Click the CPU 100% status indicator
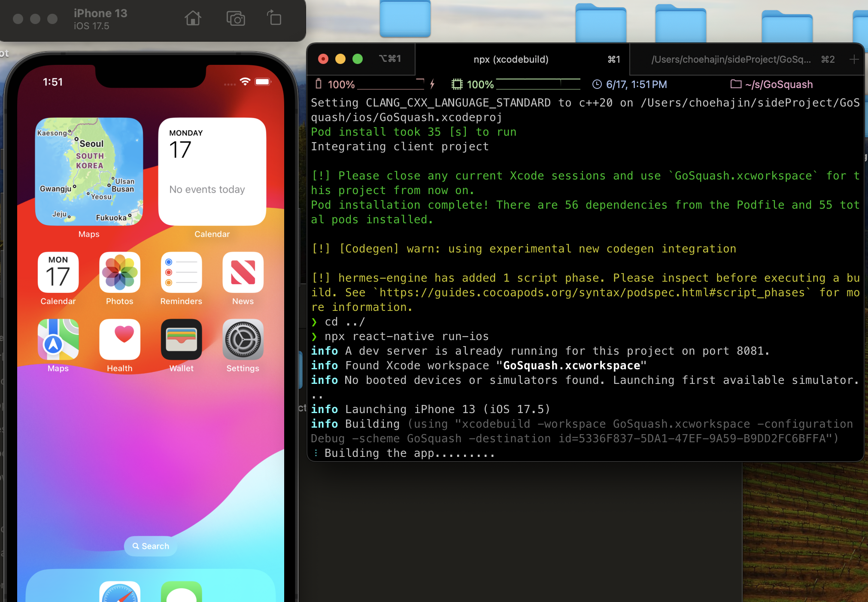868x602 pixels. [x=473, y=84]
